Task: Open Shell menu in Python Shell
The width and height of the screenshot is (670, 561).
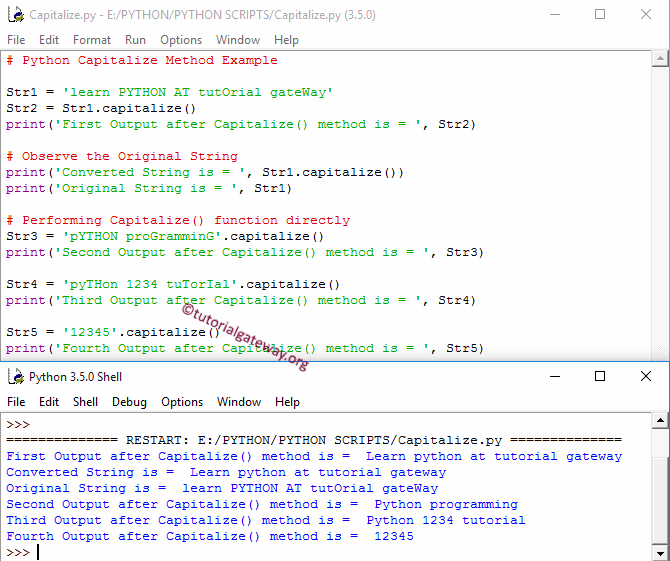Action: coord(85,402)
